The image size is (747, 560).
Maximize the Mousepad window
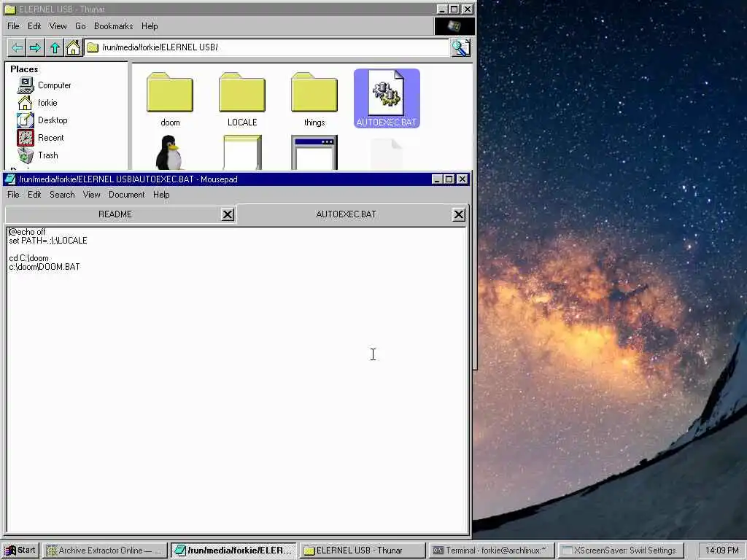449,179
